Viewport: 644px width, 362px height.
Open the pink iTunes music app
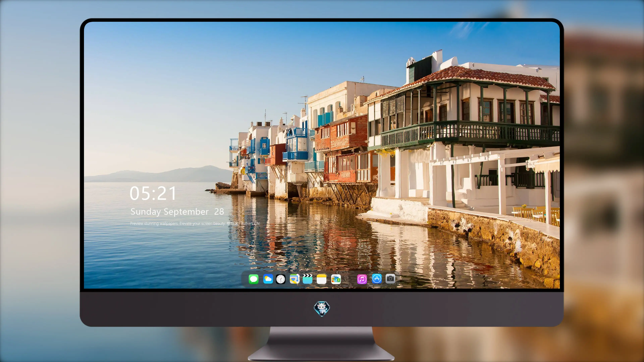pos(362,279)
